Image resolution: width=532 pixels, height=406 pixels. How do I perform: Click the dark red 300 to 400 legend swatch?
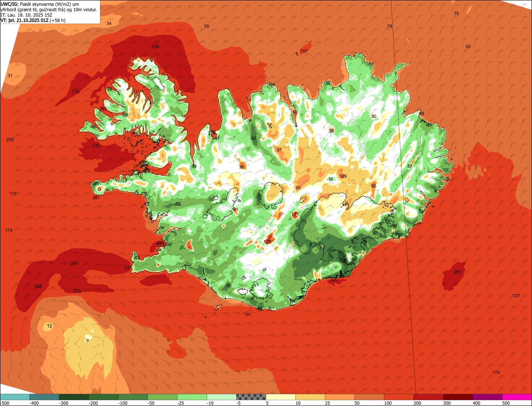click(x=458, y=397)
